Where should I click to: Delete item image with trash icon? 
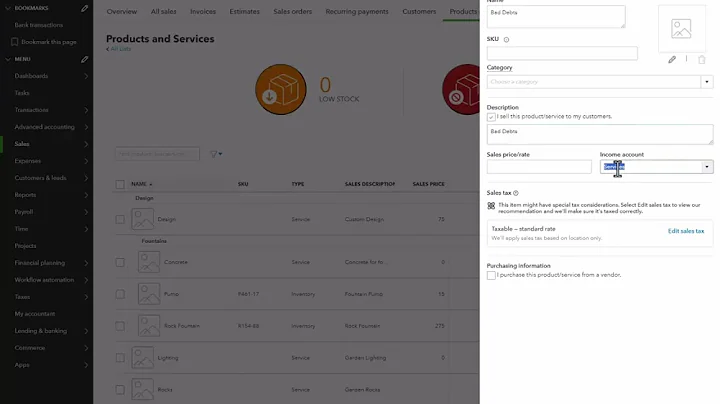click(x=702, y=59)
